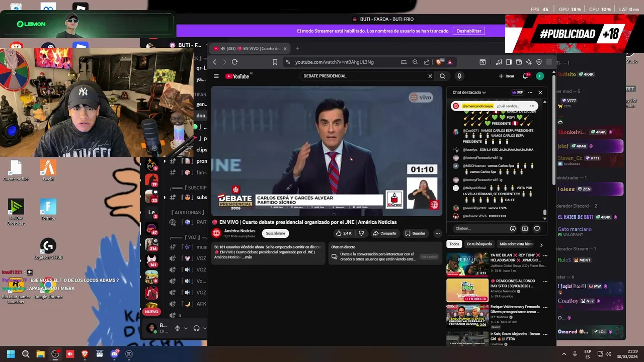Go back in the Brave browser
644x362 pixels.
[214, 62]
